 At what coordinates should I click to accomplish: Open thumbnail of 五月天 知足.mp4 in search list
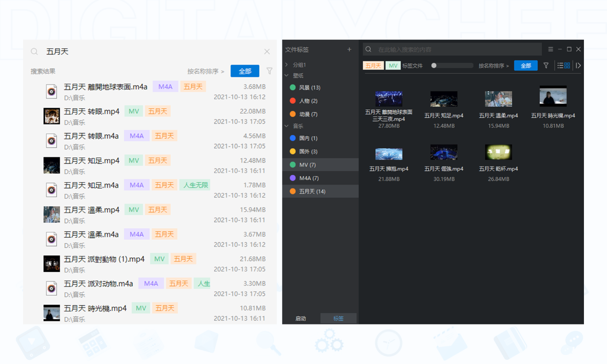click(x=51, y=165)
